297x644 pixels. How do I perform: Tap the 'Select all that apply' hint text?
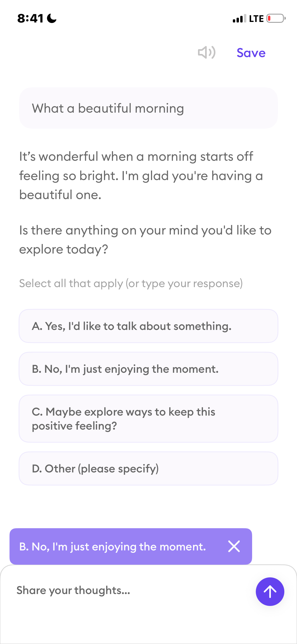(x=131, y=283)
